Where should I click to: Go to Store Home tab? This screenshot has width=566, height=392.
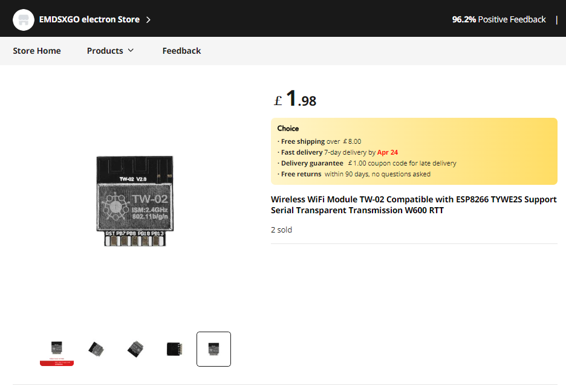[x=37, y=51]
